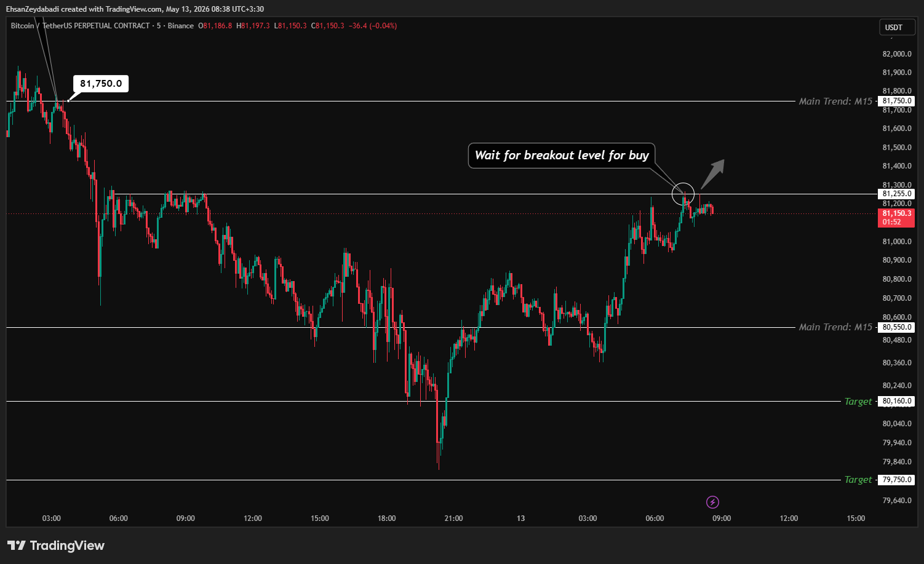Viewport: 924px width, 564px height.
Task: Click the 5 minute interval indicator
Action: pos(159,26)
